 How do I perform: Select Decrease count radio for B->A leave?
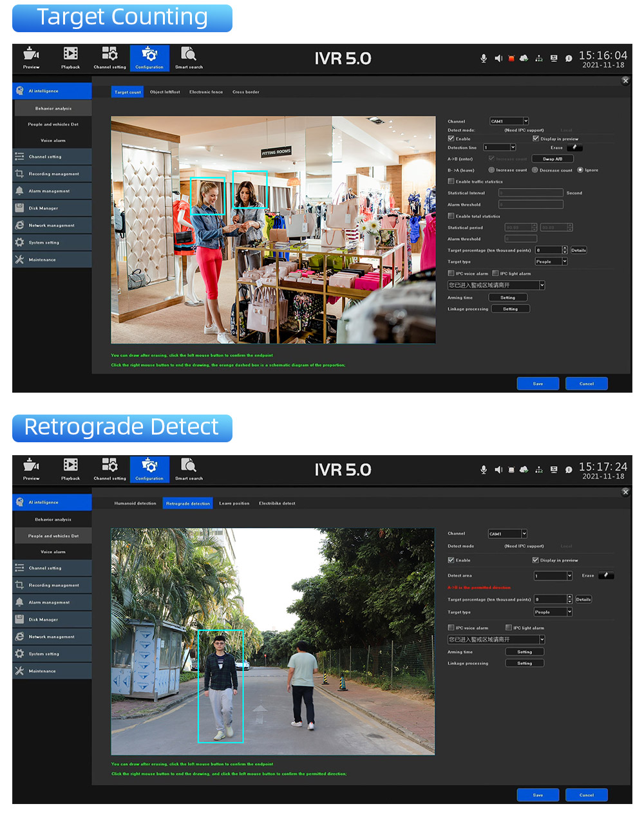coord(535,170)
